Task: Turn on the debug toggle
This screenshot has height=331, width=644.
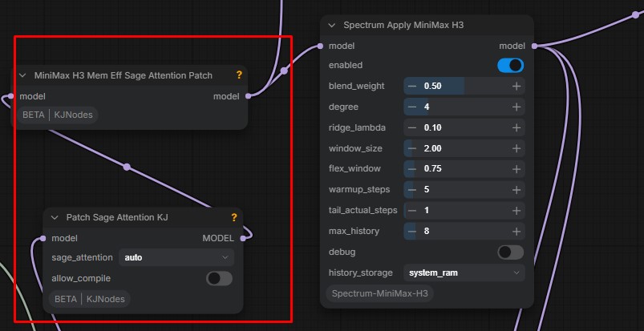Action: [x=511, y=252]
